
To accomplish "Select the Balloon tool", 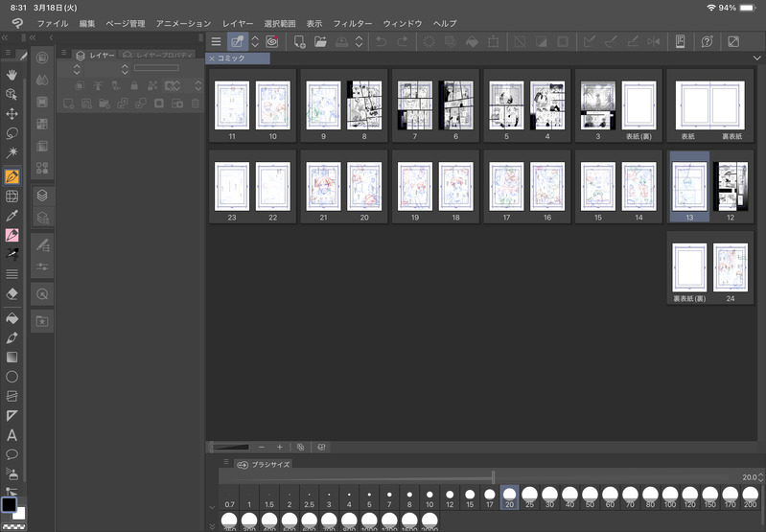I will pos(12,454).
